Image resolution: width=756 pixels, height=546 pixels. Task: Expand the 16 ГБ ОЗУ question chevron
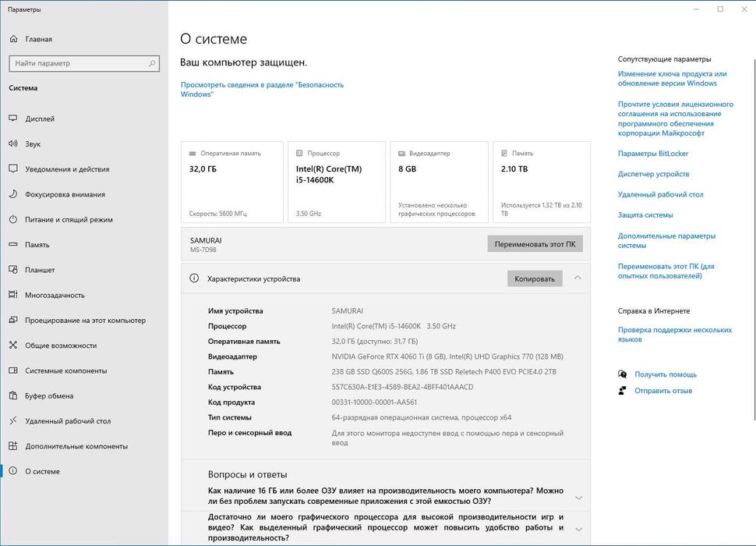coord(578,498)
